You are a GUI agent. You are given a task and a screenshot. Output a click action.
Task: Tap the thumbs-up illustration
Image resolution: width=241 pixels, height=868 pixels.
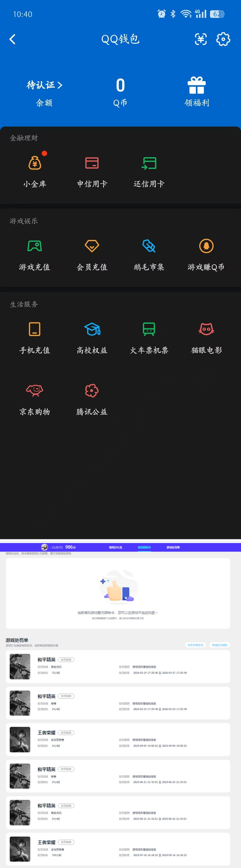pos(118,587)
